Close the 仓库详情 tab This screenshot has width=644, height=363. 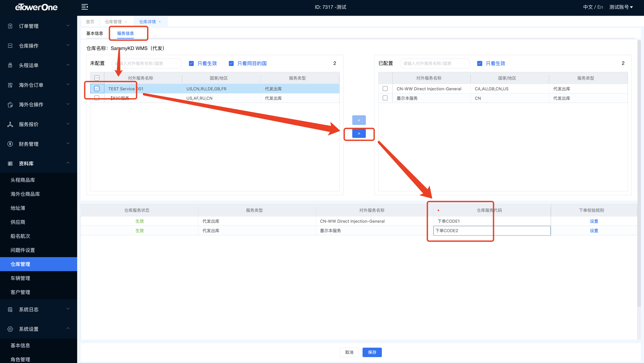(160, 22)
